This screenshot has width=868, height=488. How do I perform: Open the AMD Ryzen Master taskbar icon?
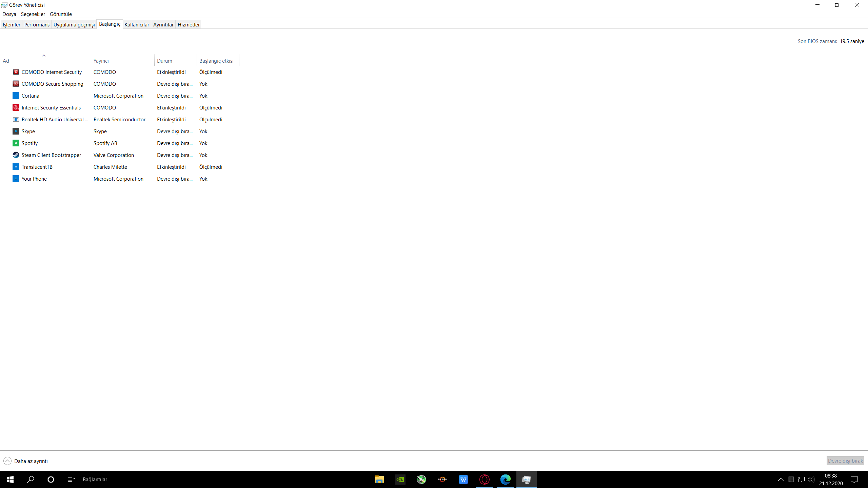[x=442, y=479]
